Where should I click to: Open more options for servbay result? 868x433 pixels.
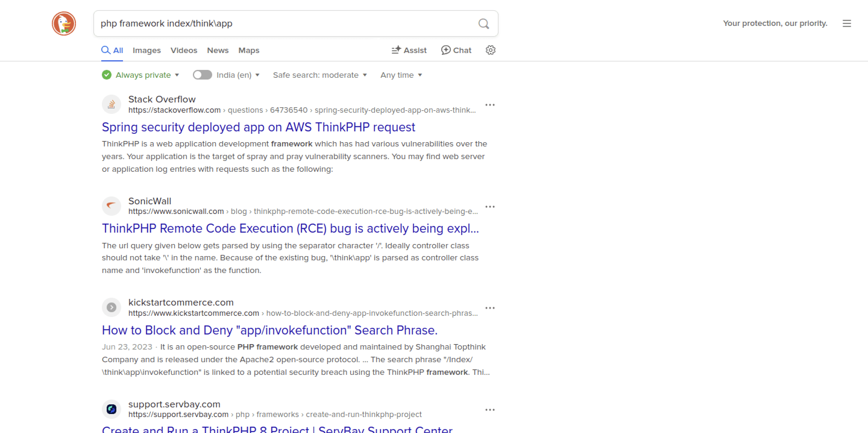click(490, 410)
